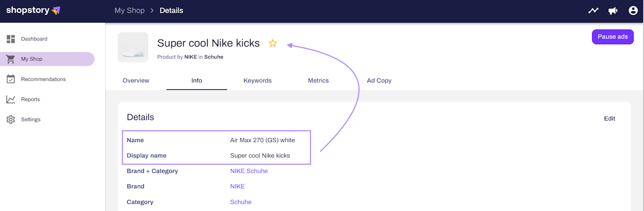Image resolution: width=644 pixels, height=211 pixels.
Task: Select the Metrics tab
Action: 318,80
